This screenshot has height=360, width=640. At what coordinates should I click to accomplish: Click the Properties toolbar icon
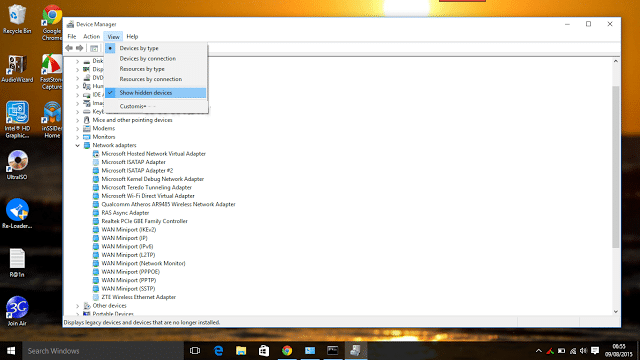coord(94,48)
